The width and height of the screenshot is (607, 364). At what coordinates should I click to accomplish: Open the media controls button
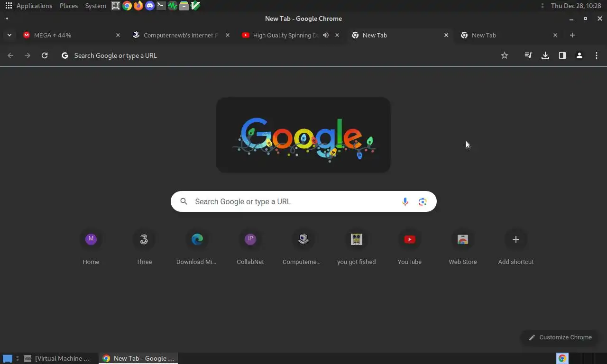[528, 55]
